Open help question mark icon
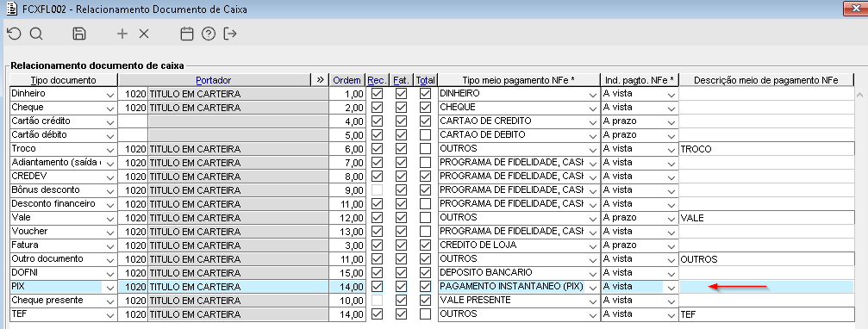Viewport: 868px width, 329px height. [x=208, y=34]
